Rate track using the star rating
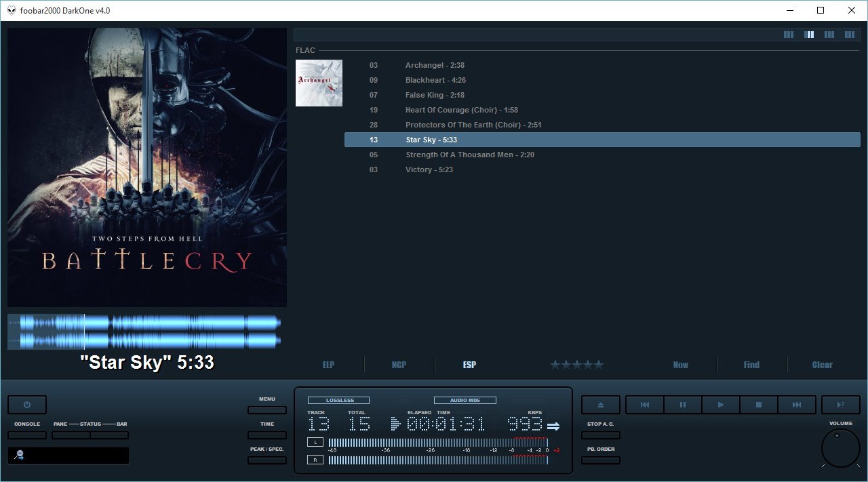The height and width of the screenshot is (482, 868). (x=577, y=365)
